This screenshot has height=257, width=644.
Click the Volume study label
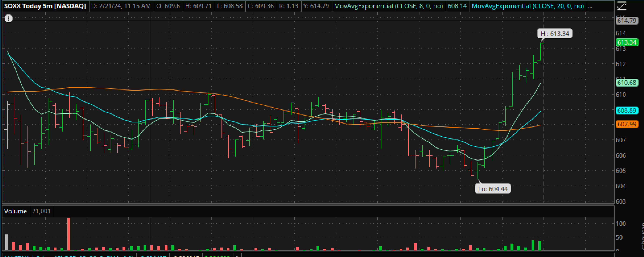point(16,211)
